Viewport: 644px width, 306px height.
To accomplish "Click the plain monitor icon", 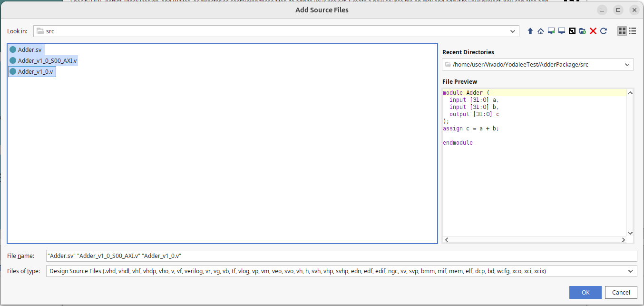I will [562, 31].
